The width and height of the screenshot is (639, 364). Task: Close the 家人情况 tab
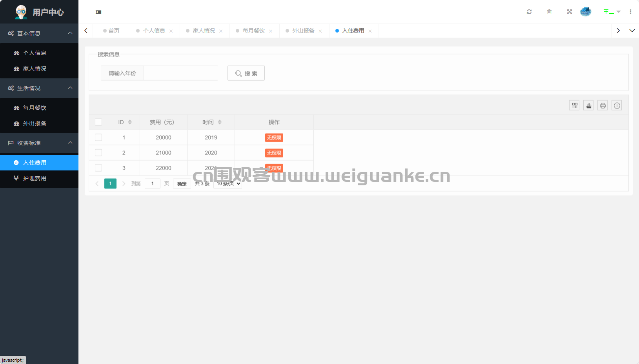click(x=221, y=31)
